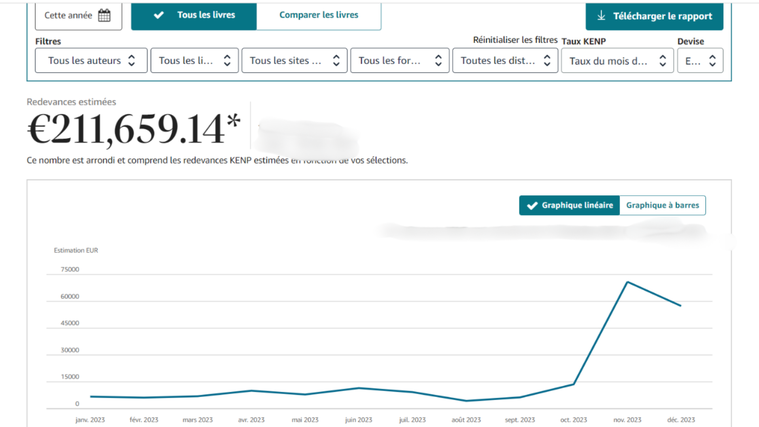The width and height of the screenshot is (759, 427).
Task: Open the Tous les livres filter dropdown
Action: pos(194,61)
